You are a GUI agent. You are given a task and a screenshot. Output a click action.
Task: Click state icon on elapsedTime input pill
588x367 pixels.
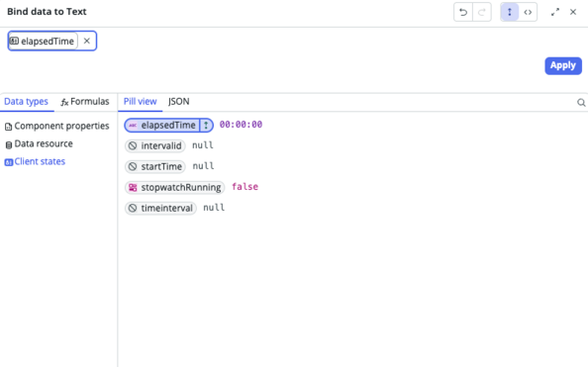click(x=14, y=41)
